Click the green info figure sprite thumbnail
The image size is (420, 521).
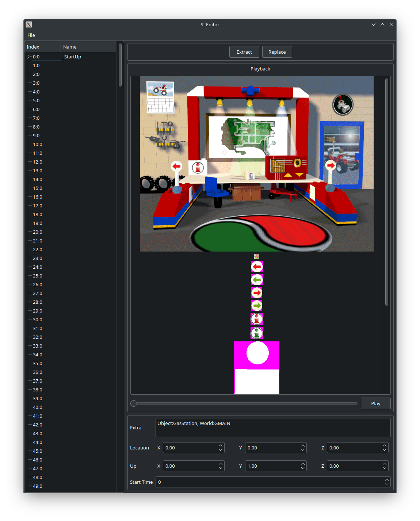pyautogui.click(x=257, y=333)
